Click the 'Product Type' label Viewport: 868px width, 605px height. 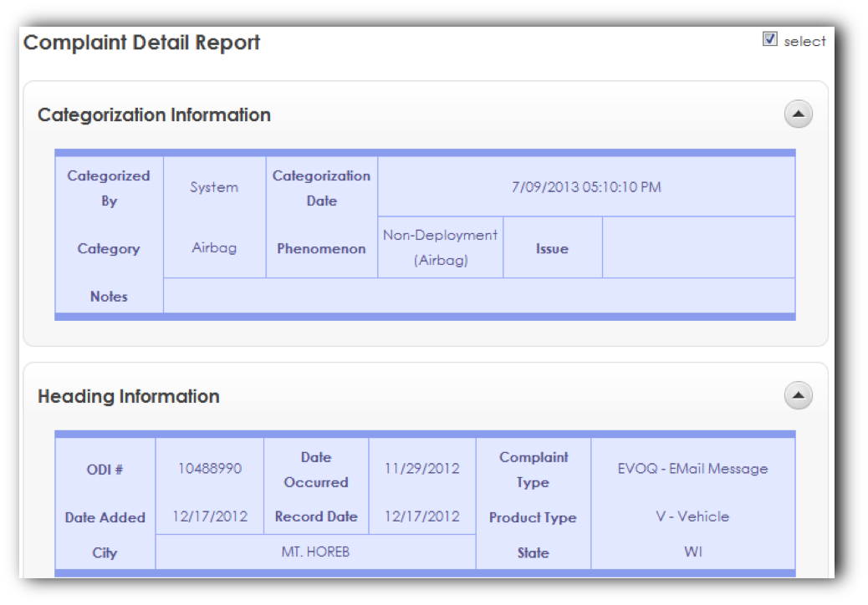(x=533, y=517)
